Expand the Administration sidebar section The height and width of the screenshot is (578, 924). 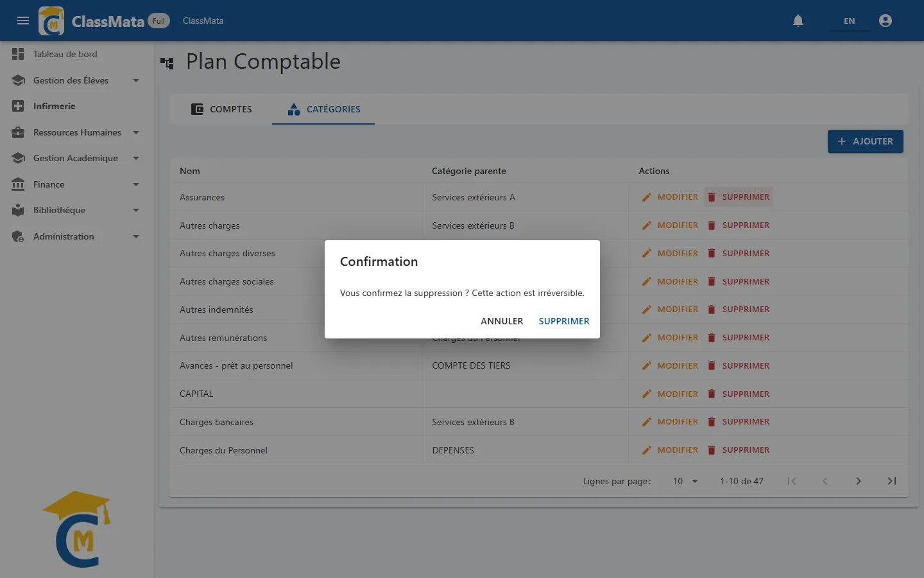click(135, 236)
